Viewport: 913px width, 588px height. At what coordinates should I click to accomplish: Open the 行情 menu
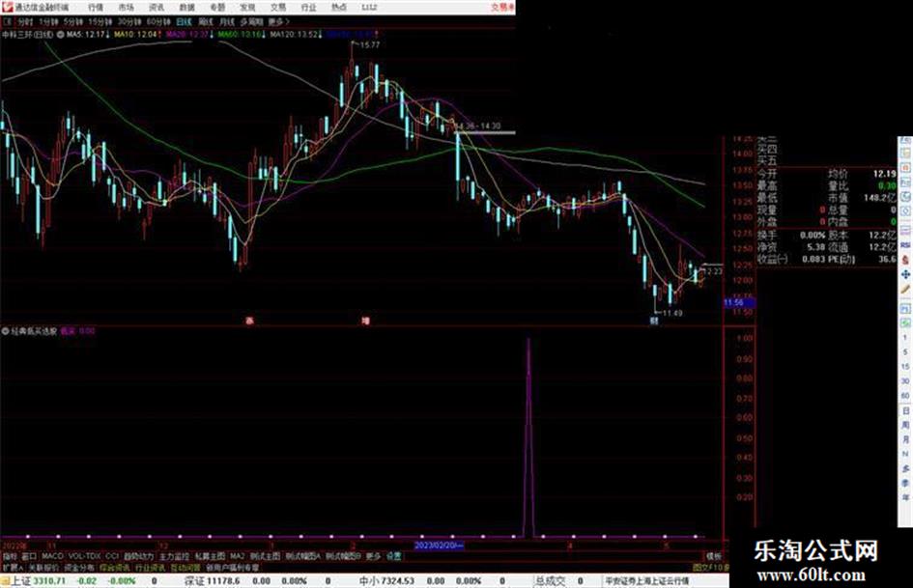(x=96, y=8)
